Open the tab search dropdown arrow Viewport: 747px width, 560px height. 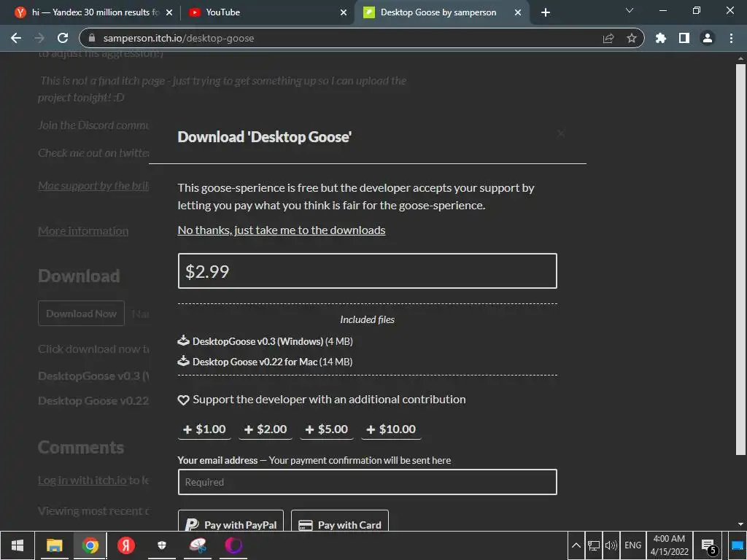pos(630,10)
